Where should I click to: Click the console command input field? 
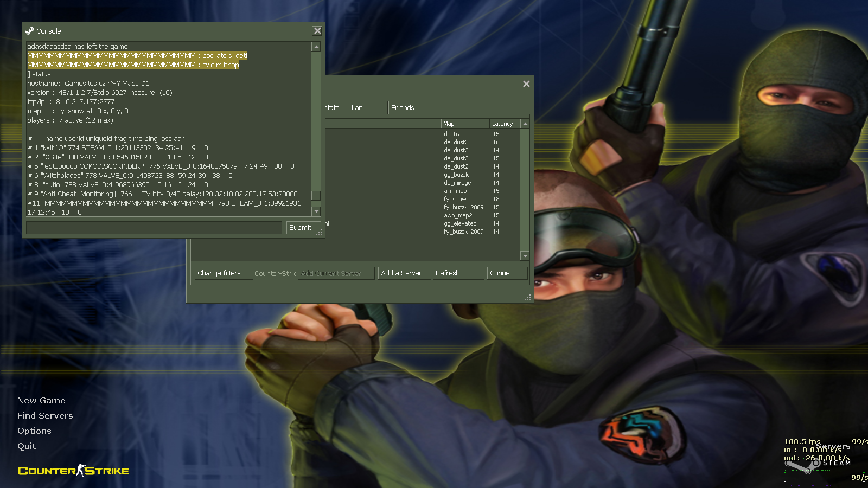[154, 228]
